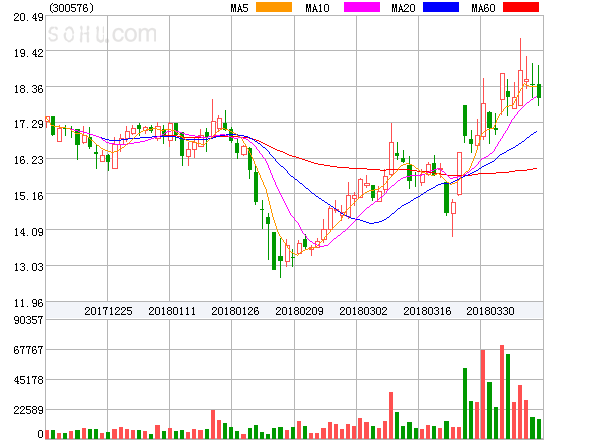Image resolution: width=600 pixels, height=440 pixels.
Task: Select the 20180111 date marker
Action: pos(172,311)
